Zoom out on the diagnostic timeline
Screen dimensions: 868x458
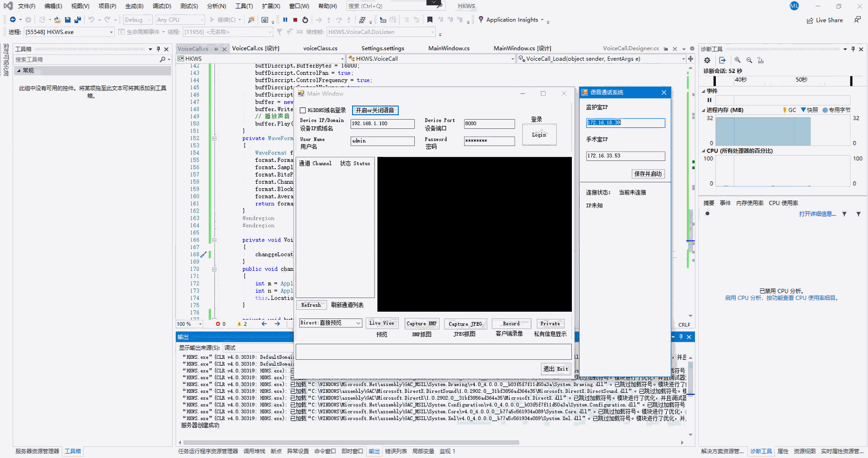click(749, 60)
